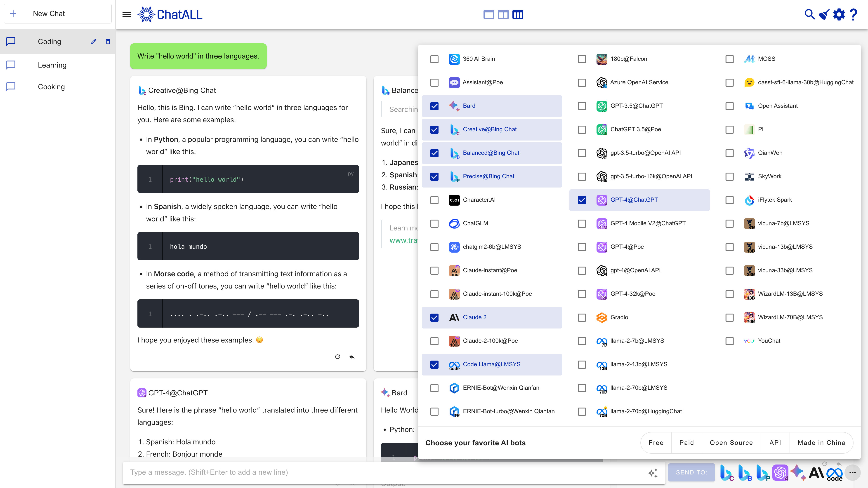Uncheck the Bard checkbox
868x488 pixels.
pos(434,106)
